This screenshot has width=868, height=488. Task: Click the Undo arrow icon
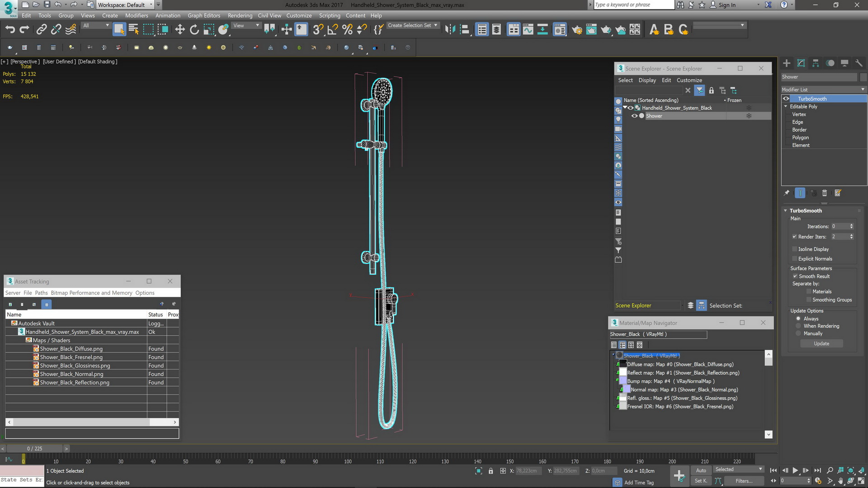[x=10, y=29]
